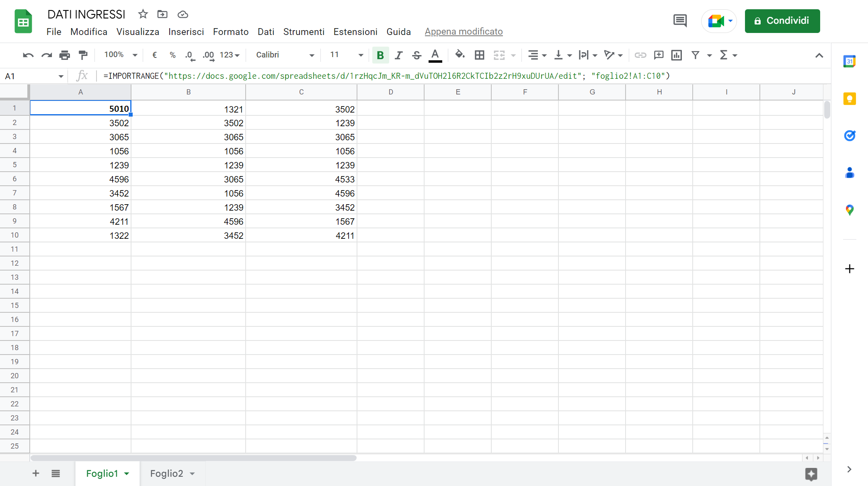Click the Explore button at bottom right
868x486 pixels.
pyautogui.click(x=811, y=474)
